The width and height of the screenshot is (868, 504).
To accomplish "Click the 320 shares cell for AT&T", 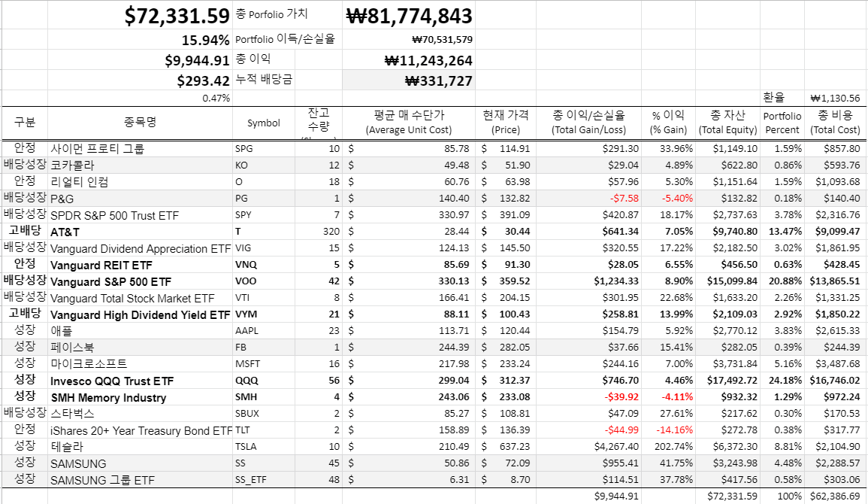I will pos(319,232).
